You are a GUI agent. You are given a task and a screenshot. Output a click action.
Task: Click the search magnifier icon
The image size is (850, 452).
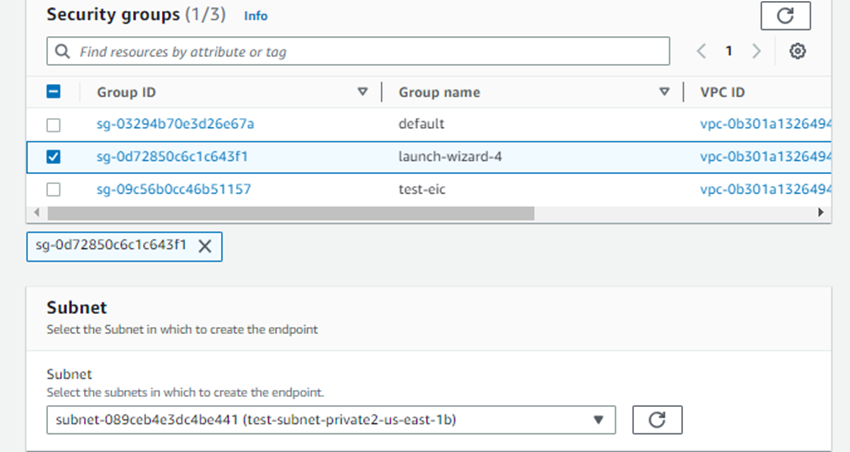[62, 51]
